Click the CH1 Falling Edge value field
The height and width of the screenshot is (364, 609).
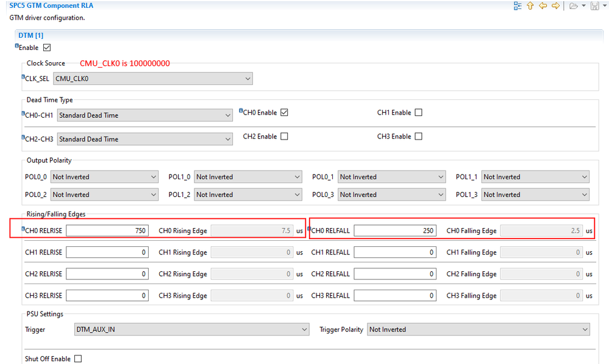542,252
